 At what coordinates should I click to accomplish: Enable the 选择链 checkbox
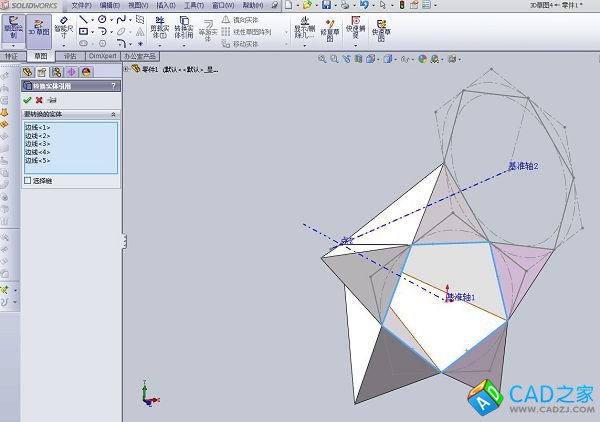click(27, 181)
